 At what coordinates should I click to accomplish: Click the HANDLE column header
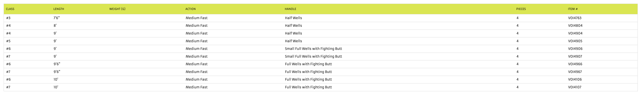click(291, 9)
